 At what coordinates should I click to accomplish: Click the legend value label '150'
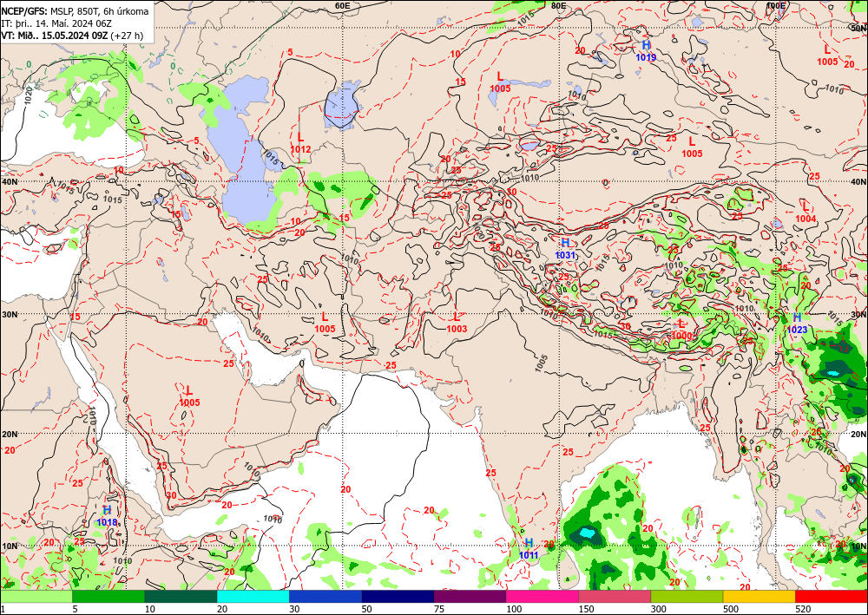tap(586, 610)
